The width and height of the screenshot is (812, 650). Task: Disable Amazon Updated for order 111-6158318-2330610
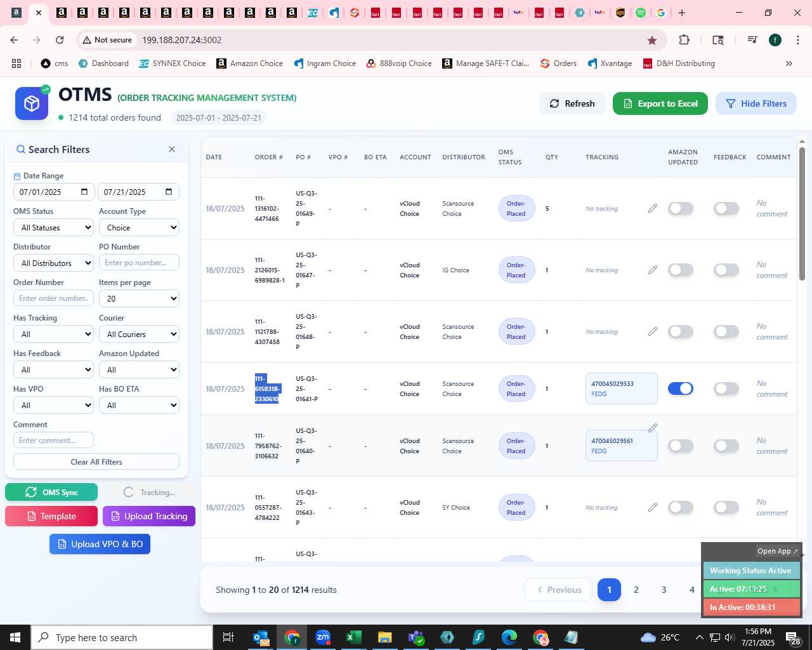pyautogui.click(x=681, y=388)
